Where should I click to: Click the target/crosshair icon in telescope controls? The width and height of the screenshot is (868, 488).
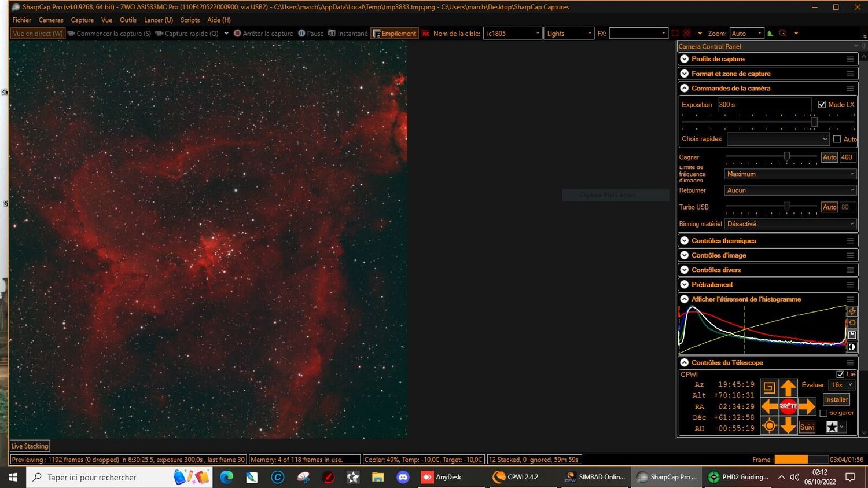pyautogui.click(x=770, y=425)
